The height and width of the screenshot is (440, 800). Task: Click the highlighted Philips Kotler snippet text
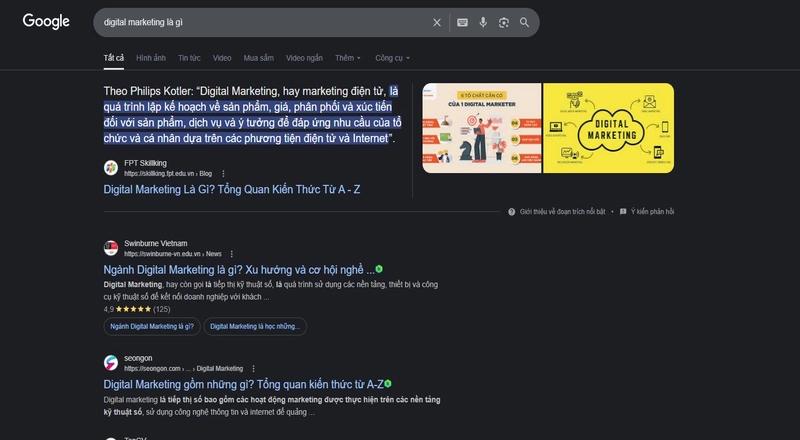coord(252,115)
